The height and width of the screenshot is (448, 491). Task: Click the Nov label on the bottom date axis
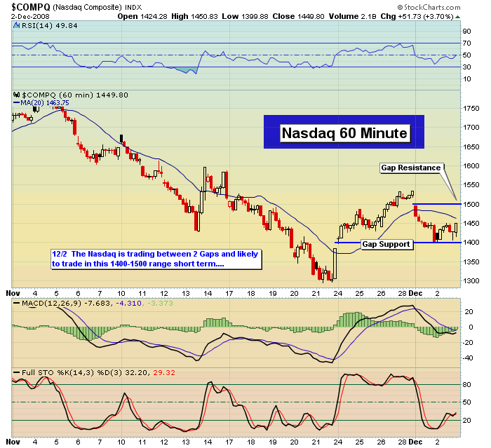tap(13, 442)
